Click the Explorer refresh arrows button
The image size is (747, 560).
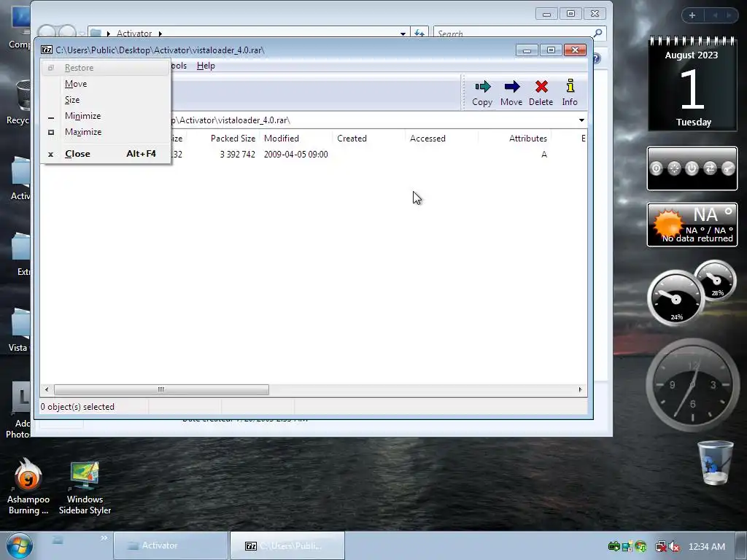(x=419, y=33)
